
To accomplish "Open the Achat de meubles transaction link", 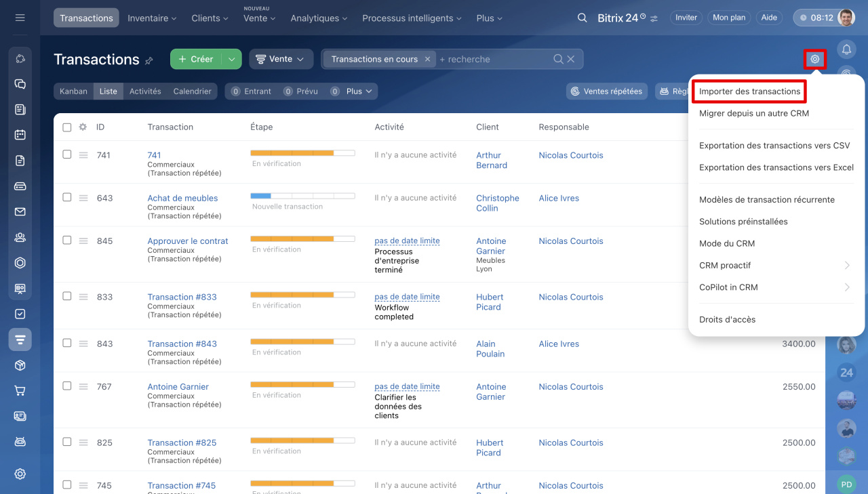I will pos(182,198).
